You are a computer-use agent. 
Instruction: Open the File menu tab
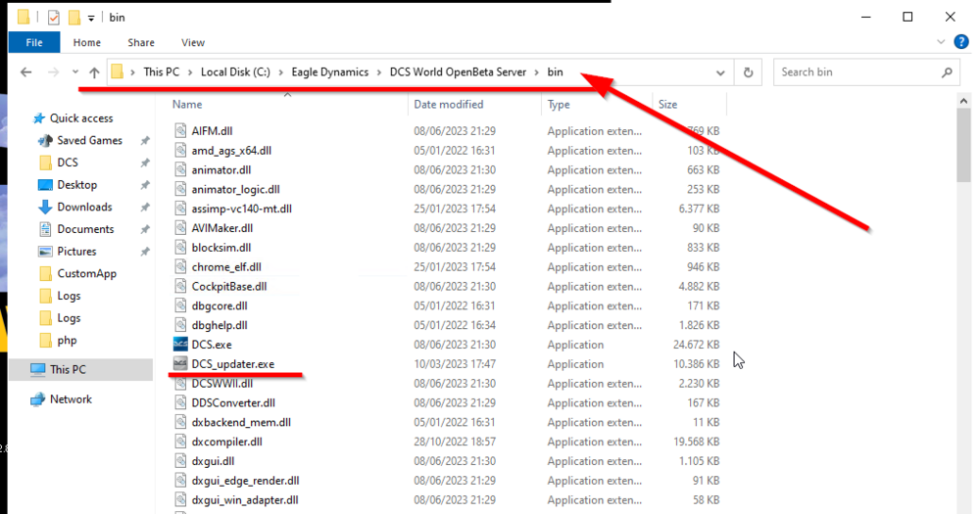(x=34, y=42)
